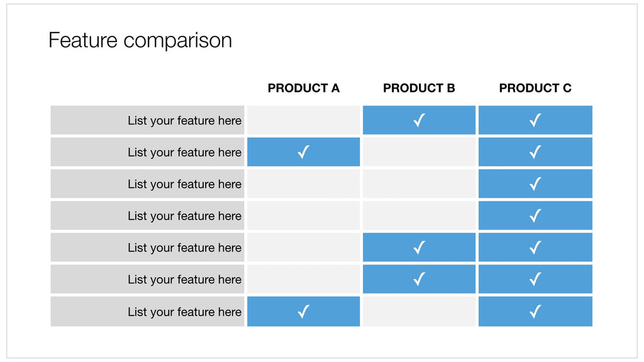Select first "List your feature here" label
The height and width of the screenshot is (362, 644).
click(x=184, y=120)
